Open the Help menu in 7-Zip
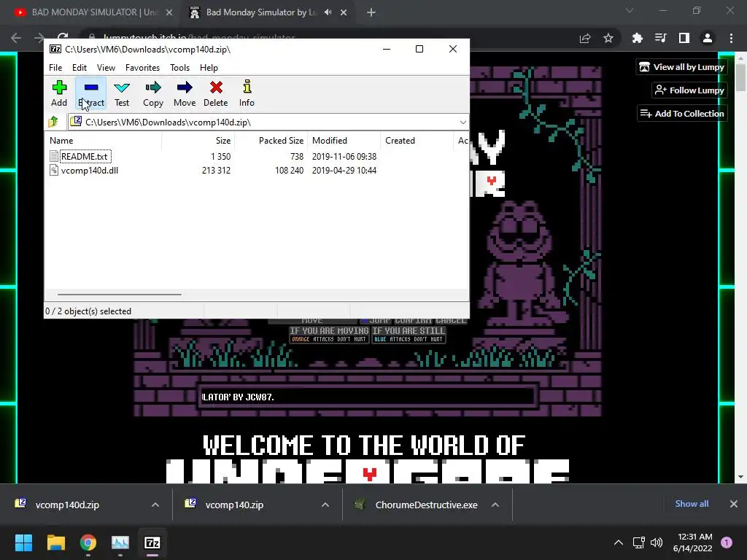The height and width of the screenshot is (560, 747). pos(209,68)
